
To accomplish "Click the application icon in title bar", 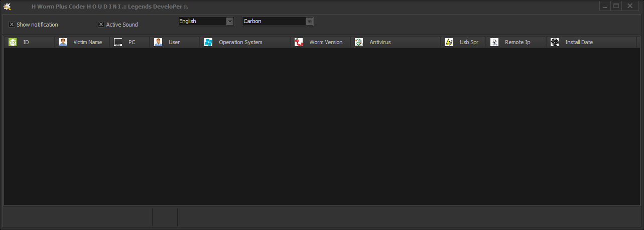I will 7,7.
